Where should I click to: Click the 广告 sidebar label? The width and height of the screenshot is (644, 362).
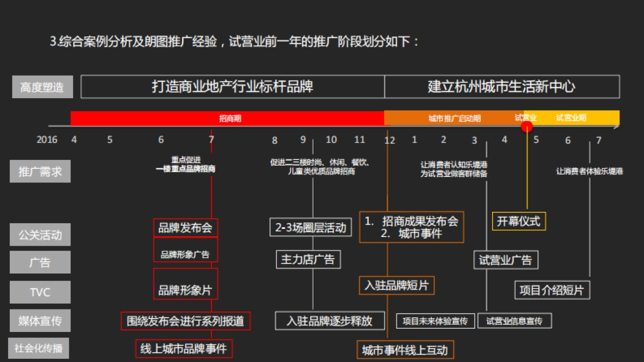(40, 262)
